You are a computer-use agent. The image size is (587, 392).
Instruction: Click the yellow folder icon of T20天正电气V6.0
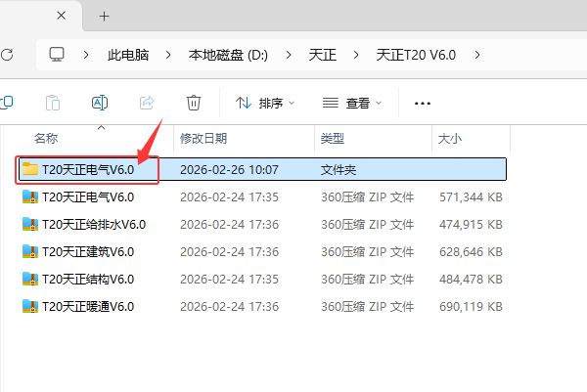point(30,169)
